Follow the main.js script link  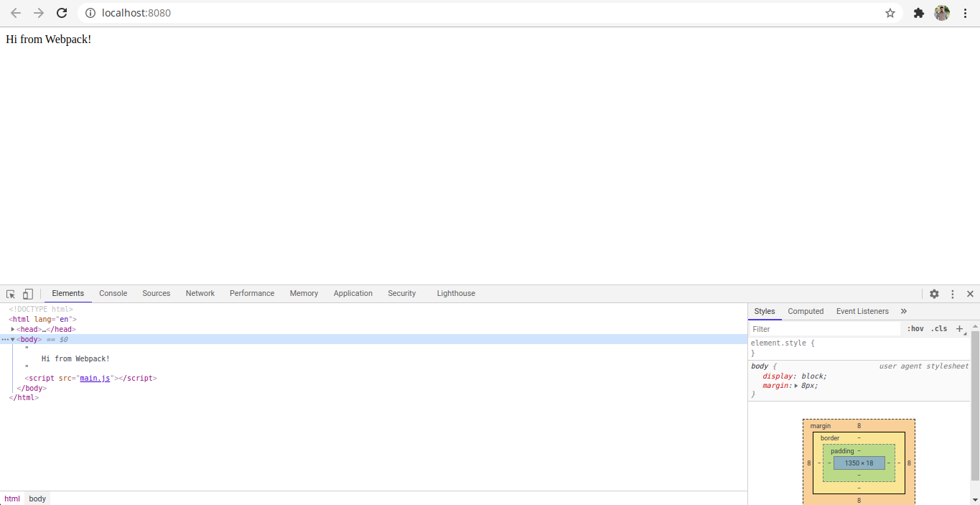point(95,378)
